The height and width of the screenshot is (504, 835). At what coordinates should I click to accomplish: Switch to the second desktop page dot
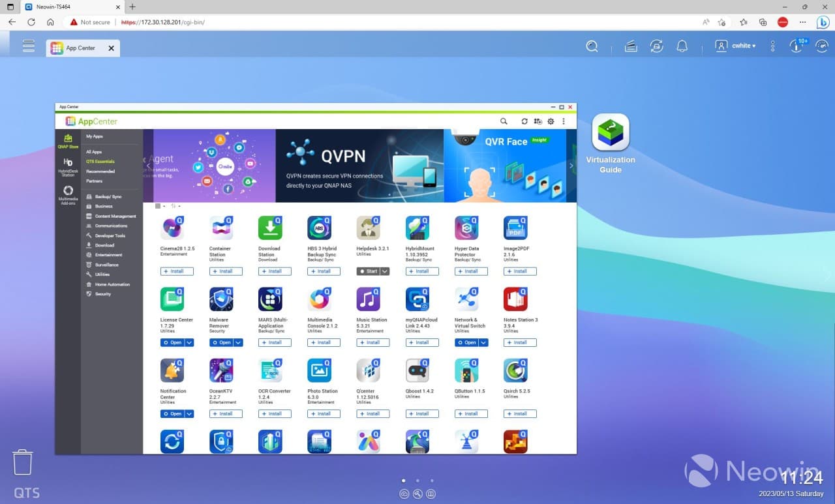[417, 481]
